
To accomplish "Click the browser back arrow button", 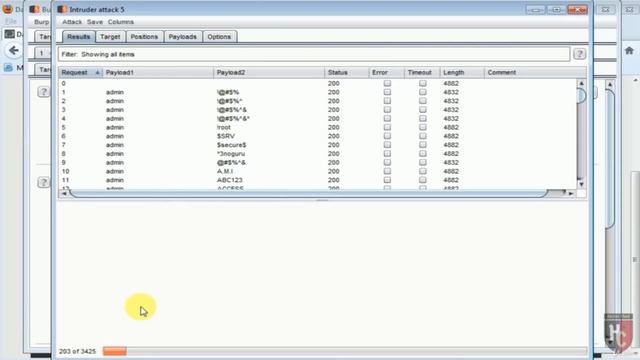I will point(13,50).
